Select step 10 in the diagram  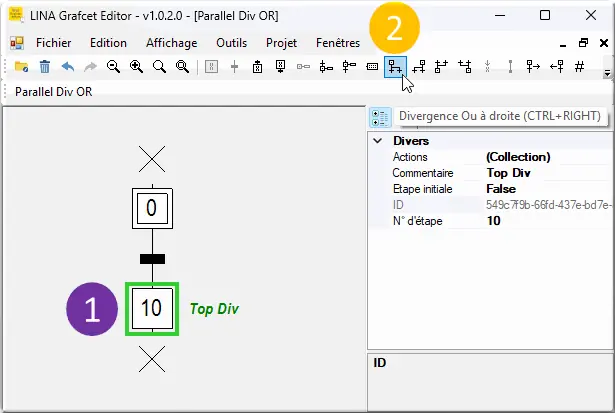(x=152, y=309)
